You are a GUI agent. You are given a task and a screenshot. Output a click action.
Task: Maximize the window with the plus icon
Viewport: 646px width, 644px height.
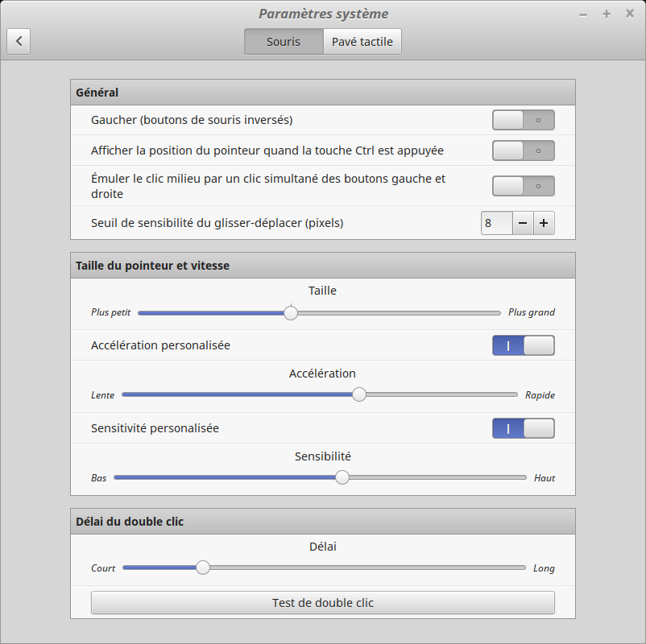(607, 14)
